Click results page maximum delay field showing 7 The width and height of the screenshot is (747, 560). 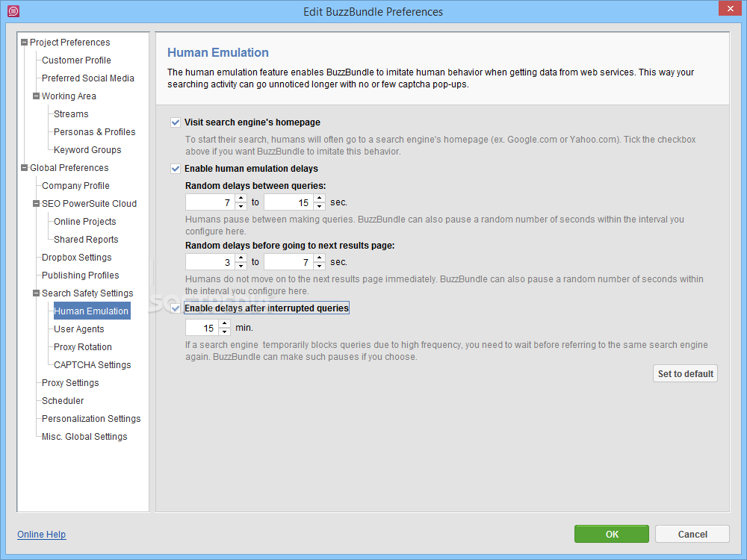click(x=289, y=262)
